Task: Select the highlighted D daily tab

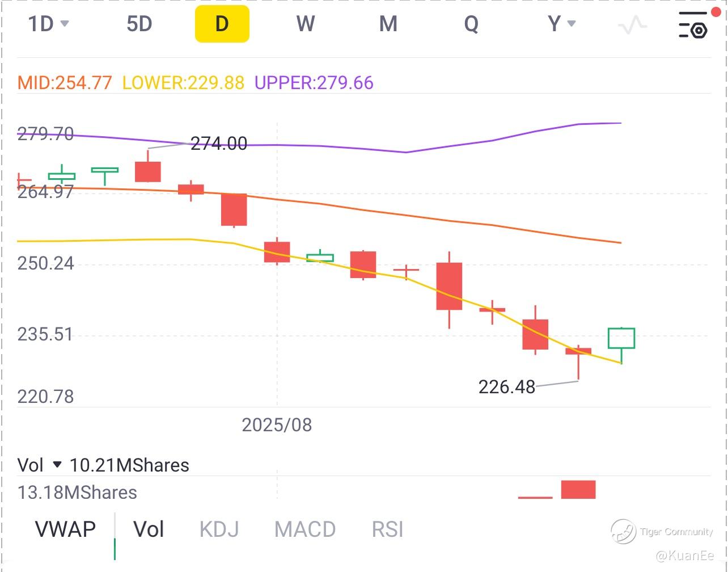Action: pos(222,24)
